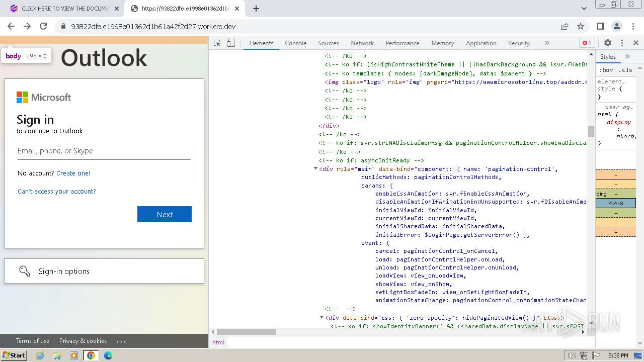
Task: Show more Styles pane tabs
Action: click(627, 57)
